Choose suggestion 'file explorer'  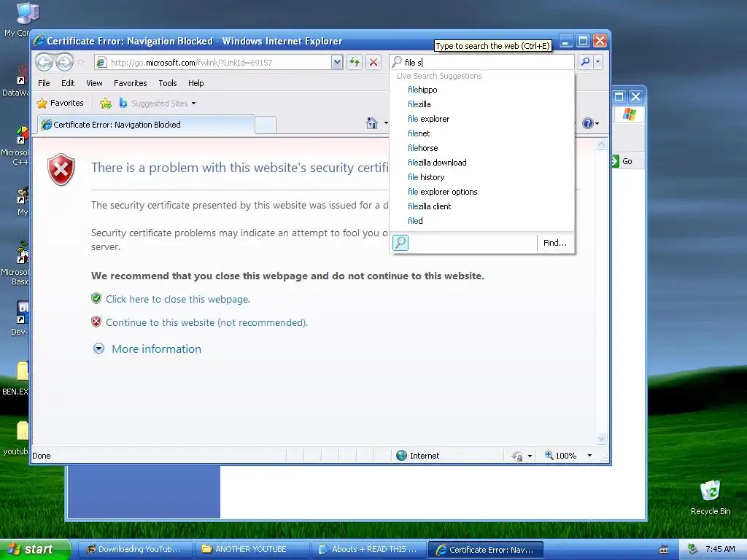point(481,119)
